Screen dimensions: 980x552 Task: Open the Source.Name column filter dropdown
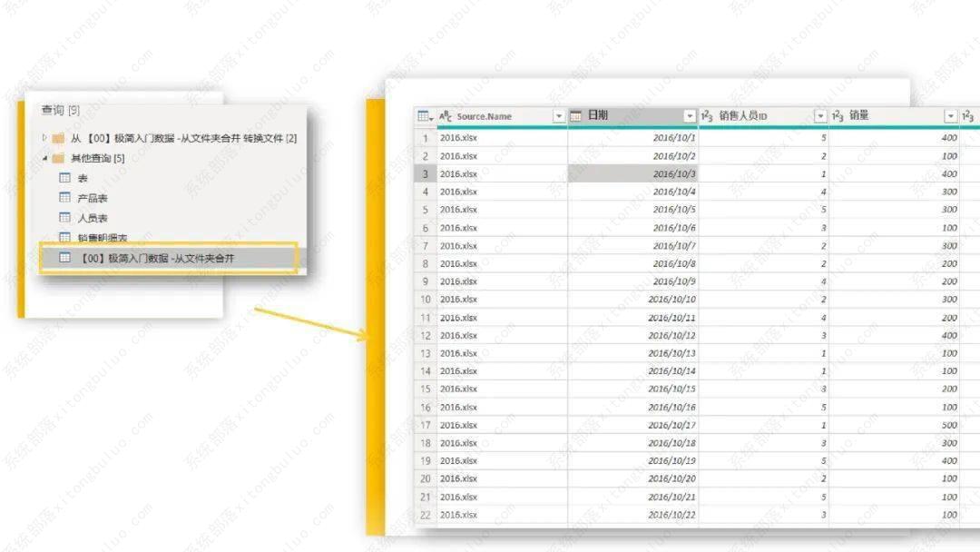558,116
